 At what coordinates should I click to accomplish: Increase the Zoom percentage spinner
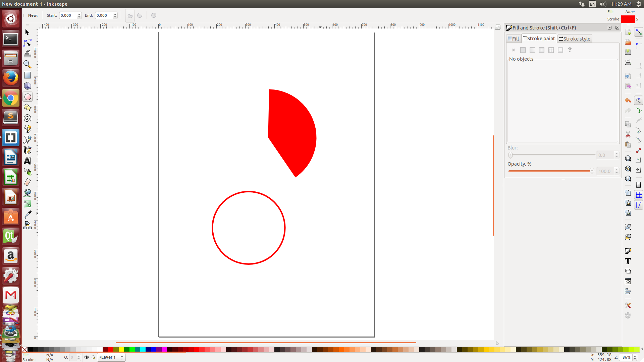(635, 356)
